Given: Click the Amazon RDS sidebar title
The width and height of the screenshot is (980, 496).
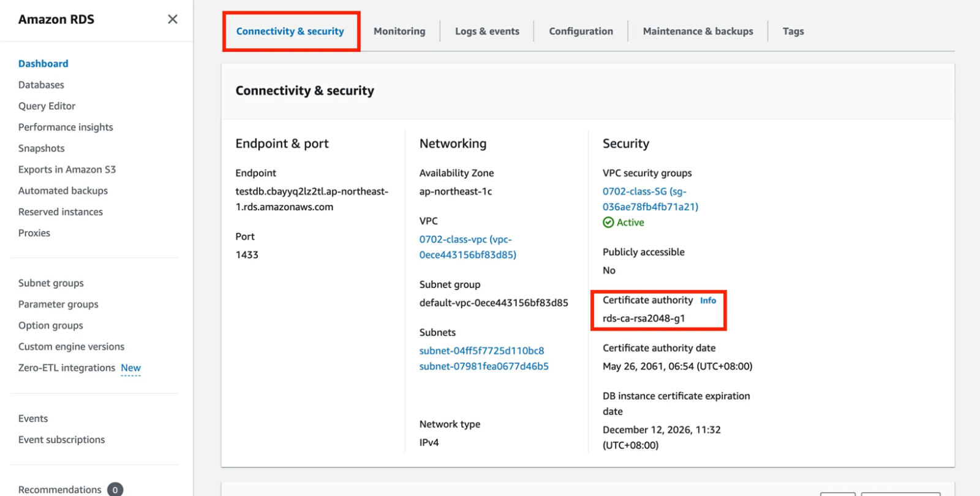Looking at the screenshot, I should [x=56, y=20].
